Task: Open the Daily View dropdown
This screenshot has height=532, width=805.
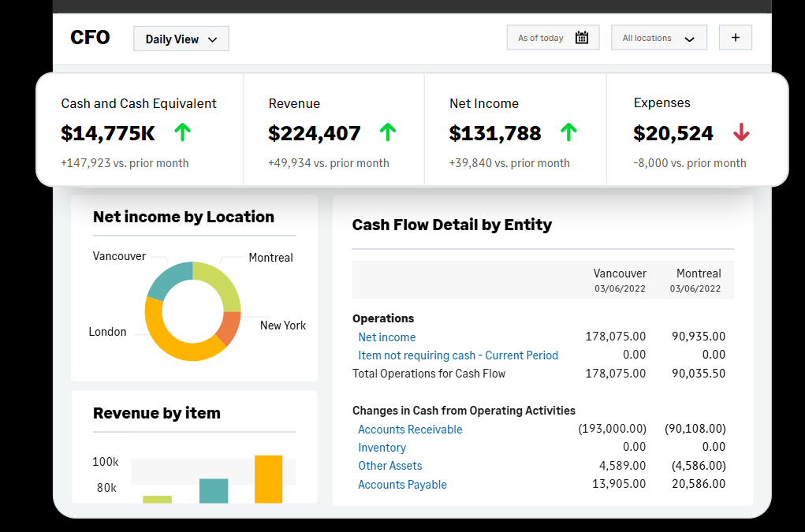Action: [x=181, y=39]
